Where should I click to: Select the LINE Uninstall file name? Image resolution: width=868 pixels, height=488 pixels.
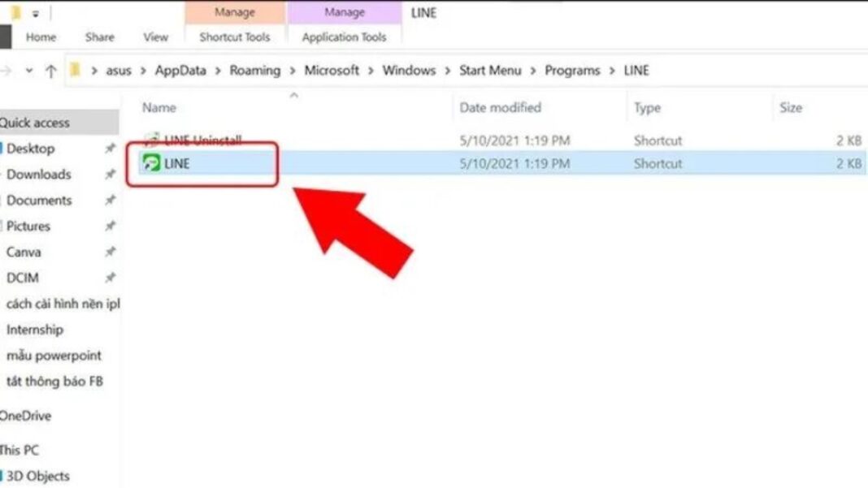pyautogui.click(x=202, y=140)
